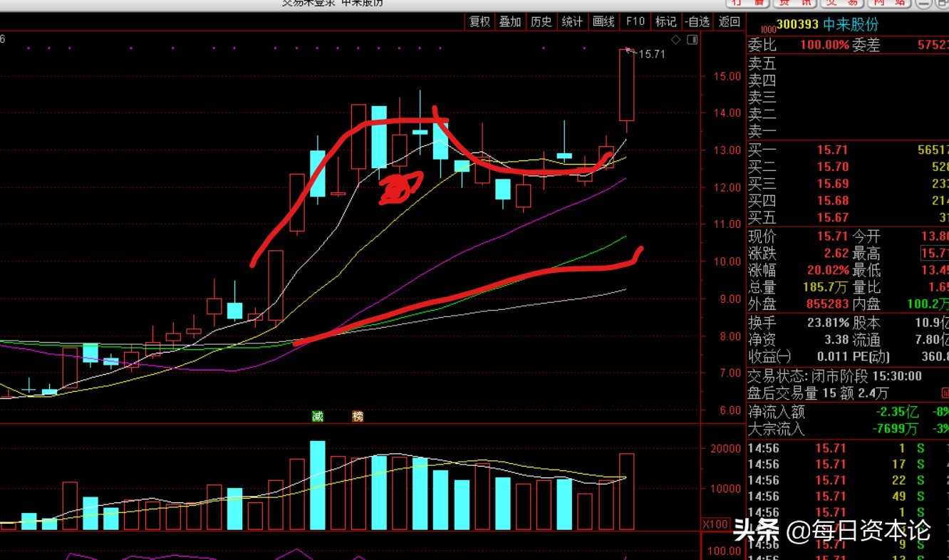Click the 卖五 ask row label
This screenshot has height=560, width=949.
point(762,63)
